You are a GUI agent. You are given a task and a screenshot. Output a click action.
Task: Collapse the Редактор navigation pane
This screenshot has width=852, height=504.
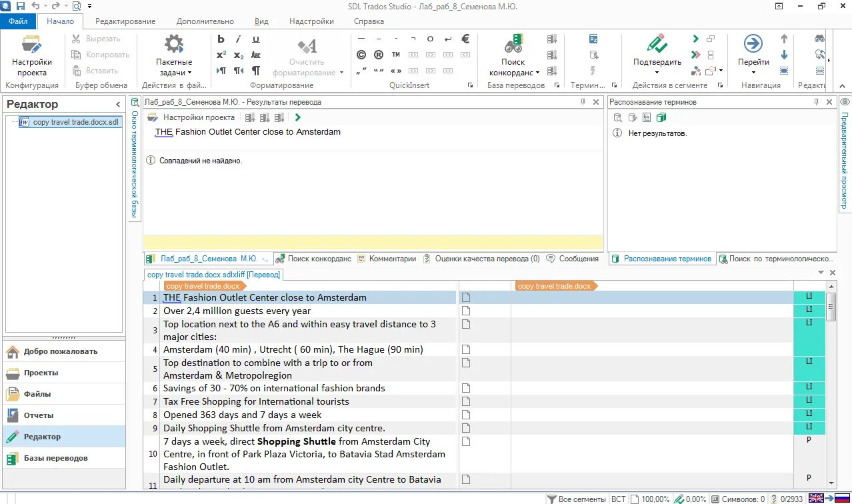click(118, 104)
